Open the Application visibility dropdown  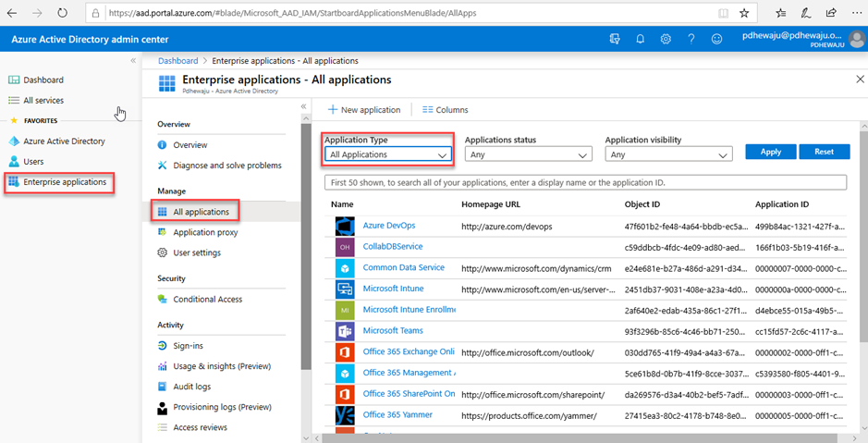click(x=668, y=154)
